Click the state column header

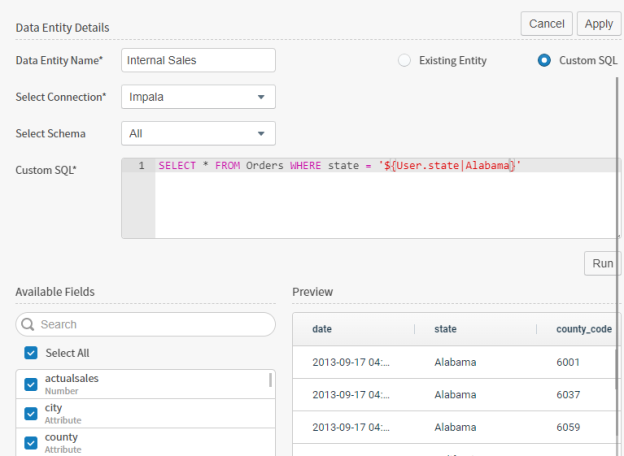tap(446, 329)
